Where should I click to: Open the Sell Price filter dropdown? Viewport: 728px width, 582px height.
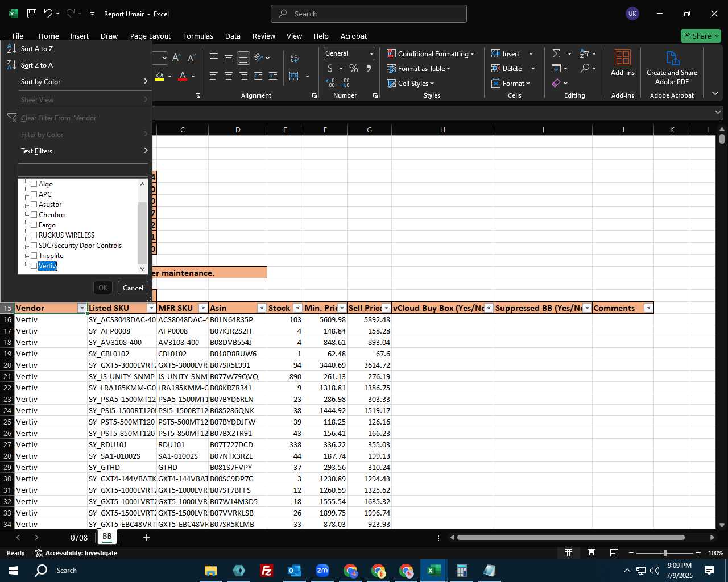pyautogui.click(x=387, y=308)
